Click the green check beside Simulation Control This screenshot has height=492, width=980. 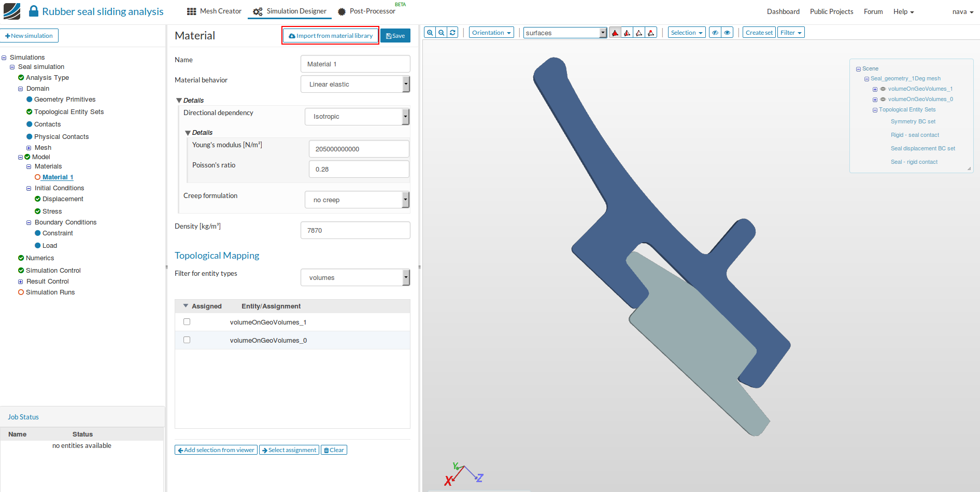click(x=21, y=271)
